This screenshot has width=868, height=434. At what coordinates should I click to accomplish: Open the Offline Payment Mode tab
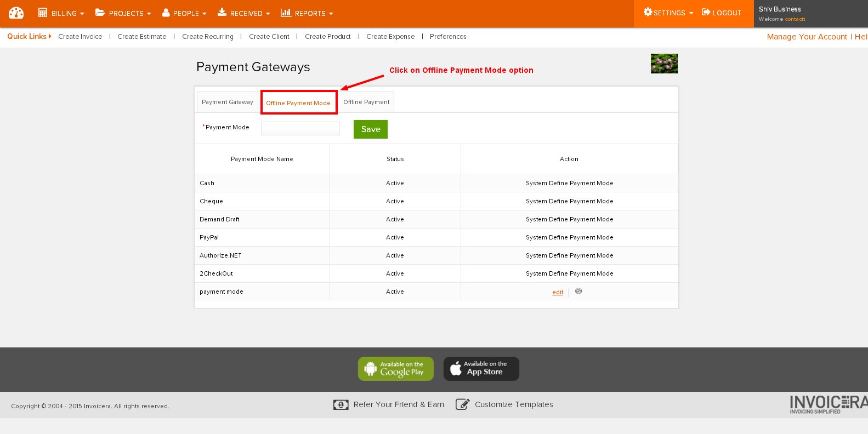click(298, 103)
